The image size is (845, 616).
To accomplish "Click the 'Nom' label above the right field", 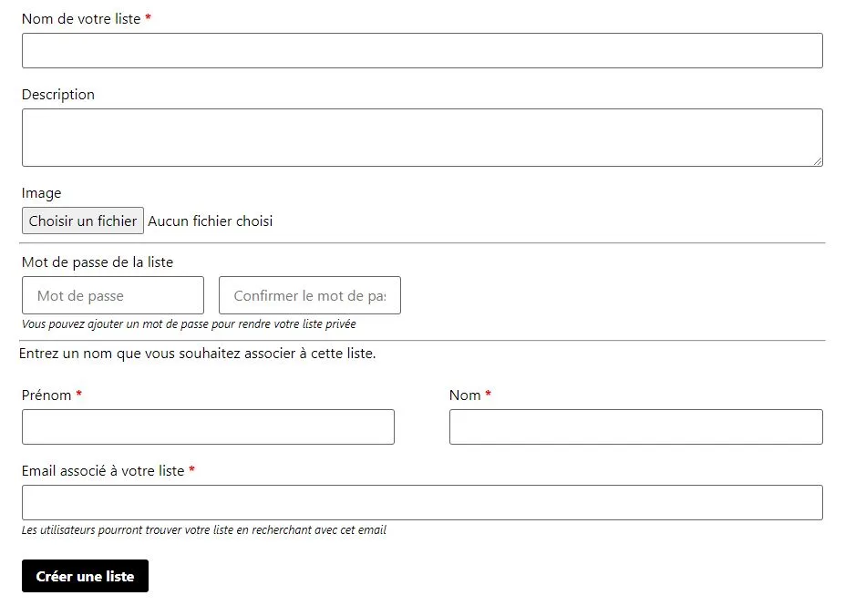I will click(465, 395).
